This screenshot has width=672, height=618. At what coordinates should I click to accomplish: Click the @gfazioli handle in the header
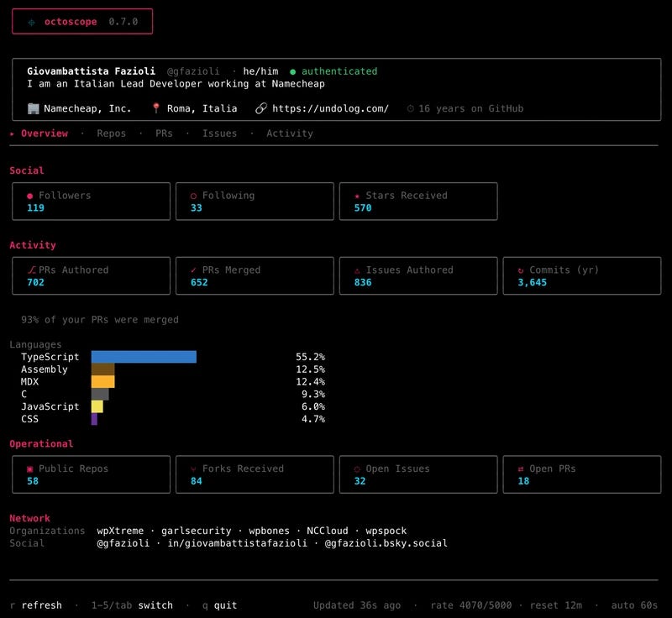tap(193, 71)
